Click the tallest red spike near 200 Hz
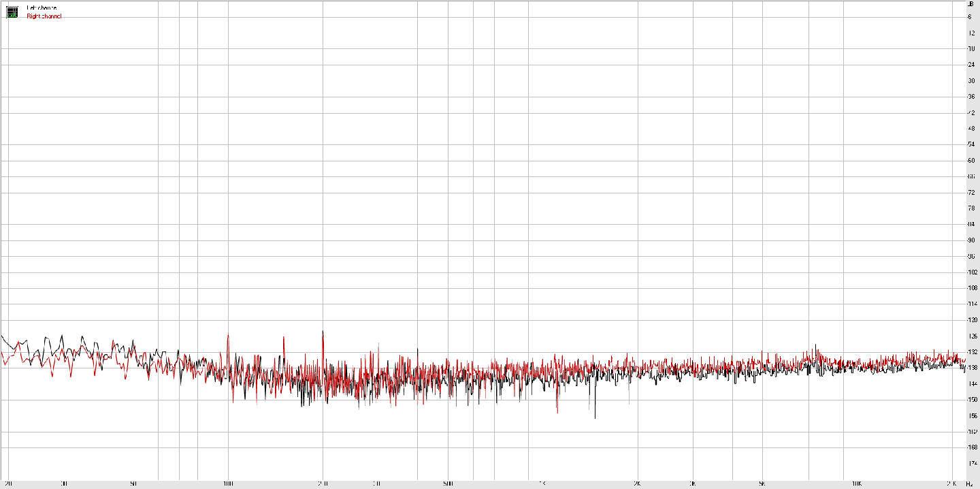980x489 pixels. click(323, 332)
